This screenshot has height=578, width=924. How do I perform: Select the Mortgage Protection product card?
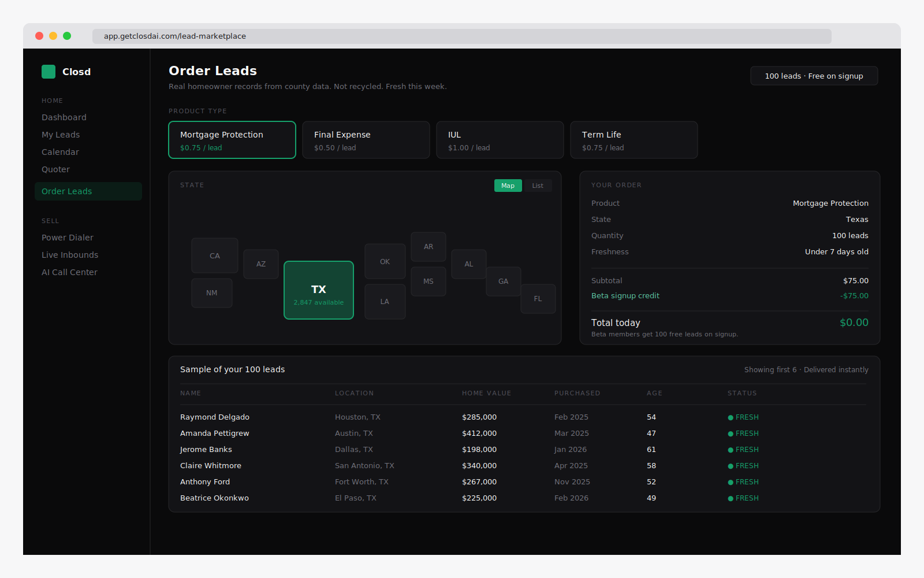point(232,140)
